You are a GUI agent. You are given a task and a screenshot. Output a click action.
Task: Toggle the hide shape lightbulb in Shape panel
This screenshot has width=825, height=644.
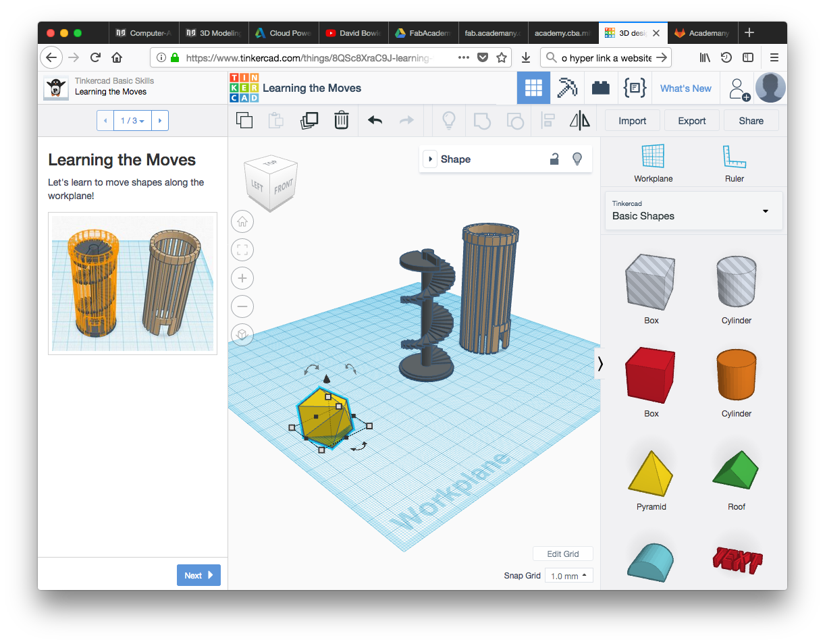[x=577, y=159]
